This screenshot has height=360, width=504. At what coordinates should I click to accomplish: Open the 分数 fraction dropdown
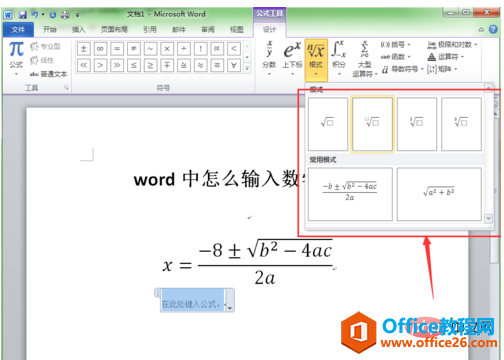click(x=269, y=58)
